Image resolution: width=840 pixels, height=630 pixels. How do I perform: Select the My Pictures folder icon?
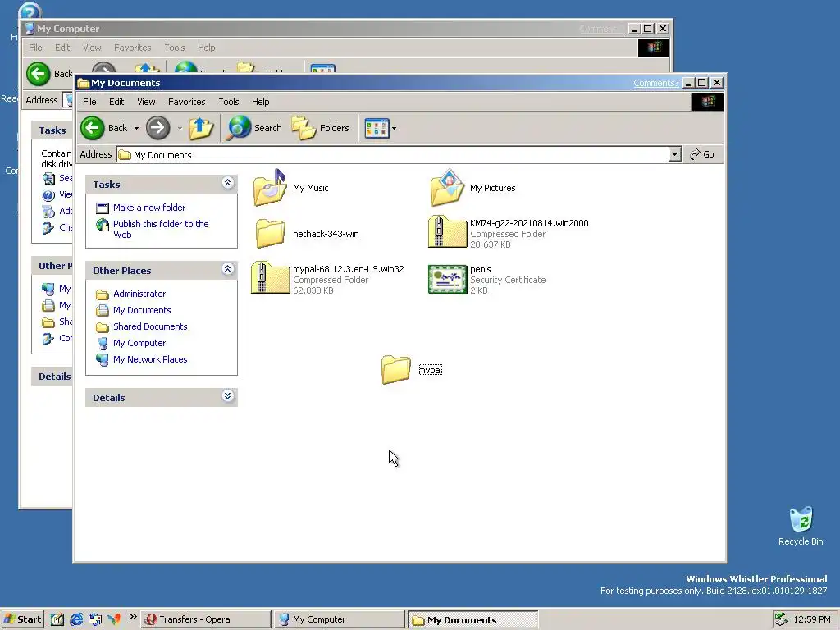tap(447, 188)
